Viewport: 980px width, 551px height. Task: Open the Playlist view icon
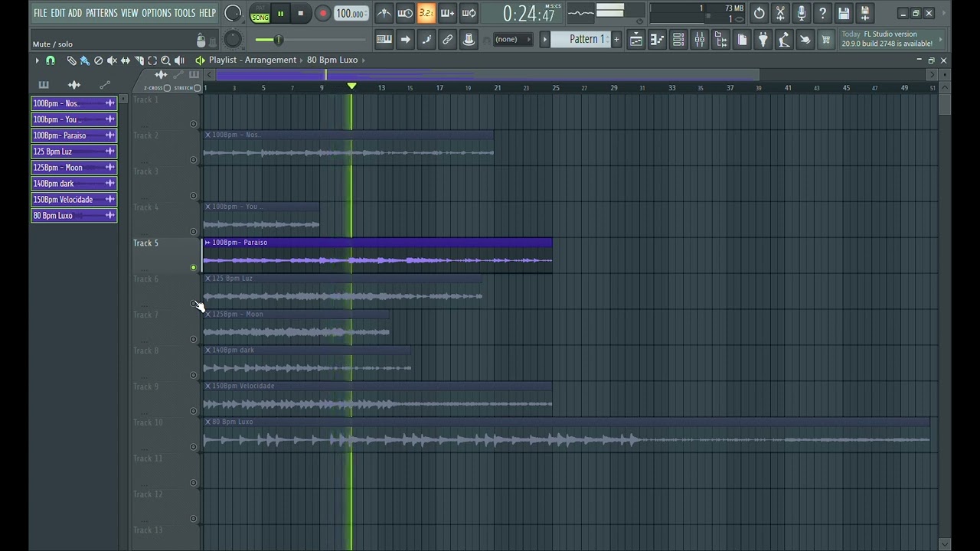point(635,40)
